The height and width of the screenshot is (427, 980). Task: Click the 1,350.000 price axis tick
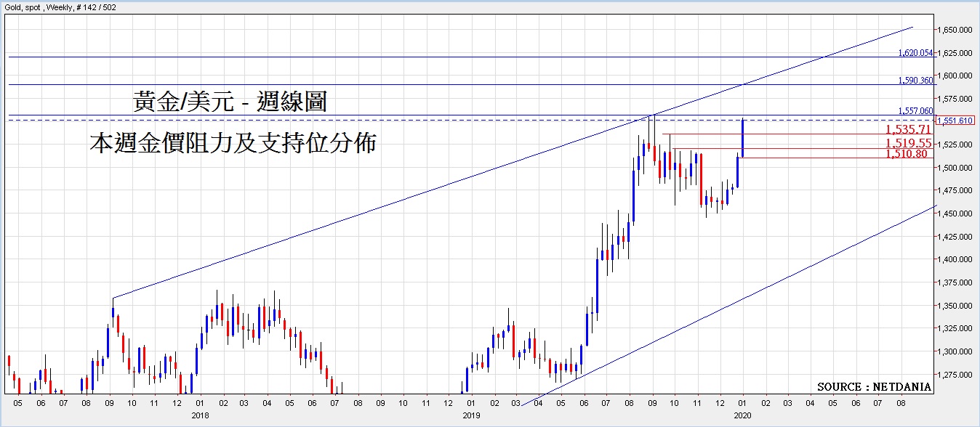tap(955, 306)
